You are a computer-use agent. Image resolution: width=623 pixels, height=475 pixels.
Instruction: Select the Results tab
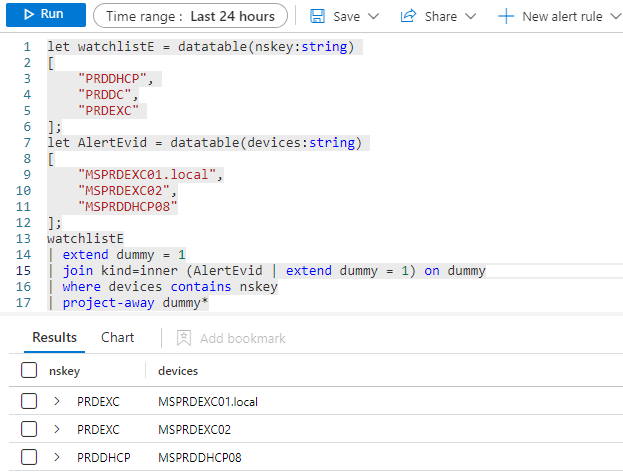pos(54,338)
